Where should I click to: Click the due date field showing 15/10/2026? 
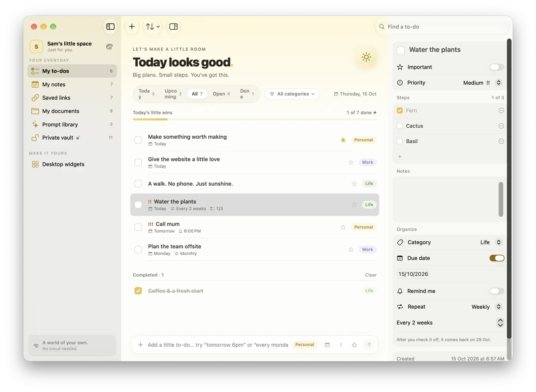[413, 274]
